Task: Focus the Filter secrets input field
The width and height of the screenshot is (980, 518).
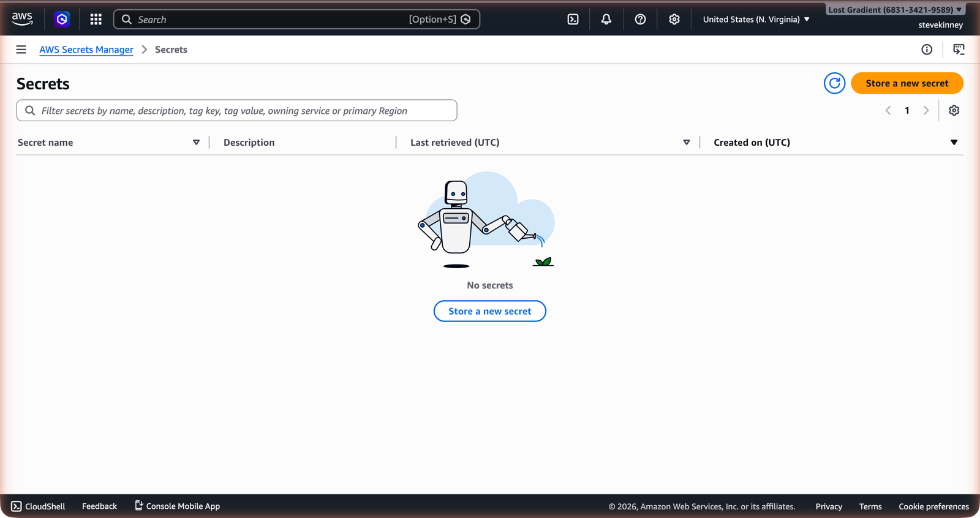Action: 236,110
